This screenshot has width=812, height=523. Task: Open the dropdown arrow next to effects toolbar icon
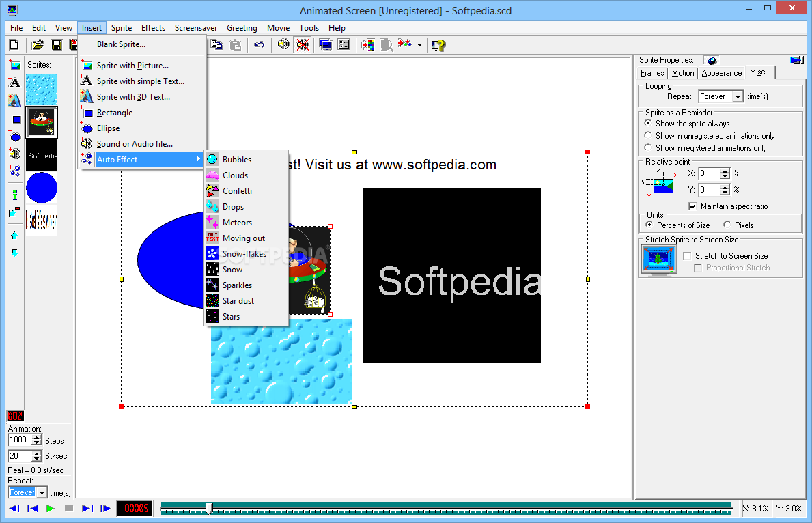[419, 45]
